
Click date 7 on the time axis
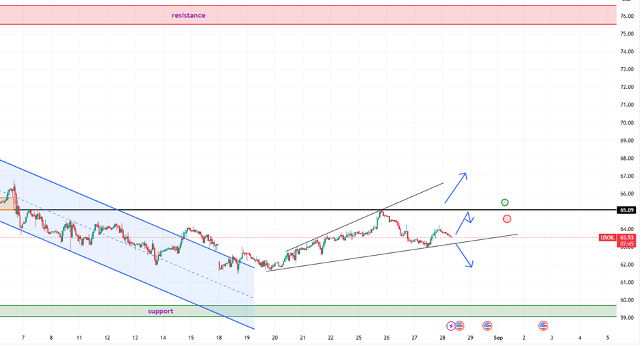23,338
